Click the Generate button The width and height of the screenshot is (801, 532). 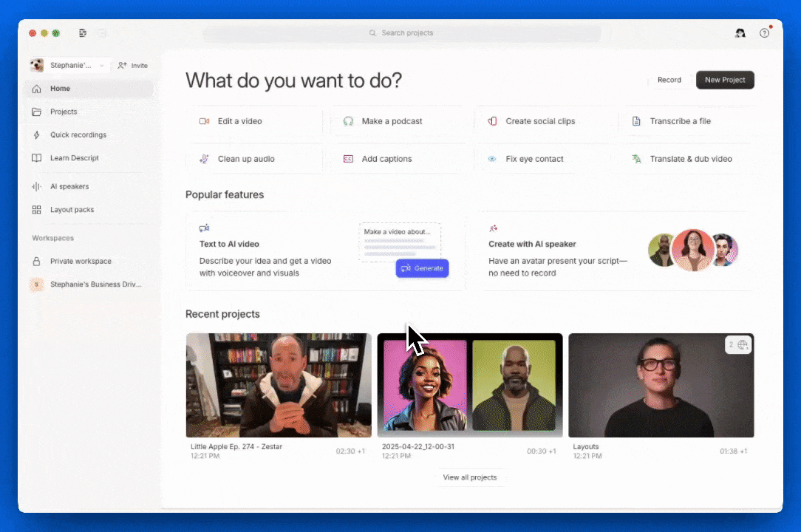coord(422,268)
